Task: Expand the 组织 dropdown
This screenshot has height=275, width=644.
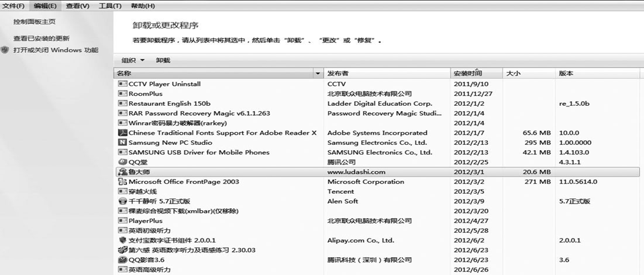Action: tap(133, 60)
